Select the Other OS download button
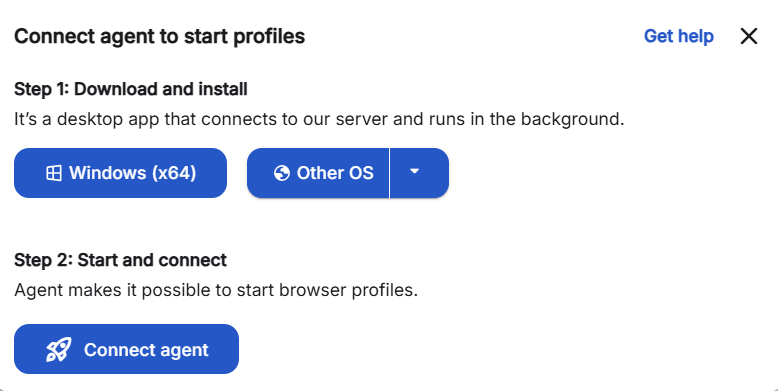The image size is (778, 391). pyautogui.click(x=318, y=173)
